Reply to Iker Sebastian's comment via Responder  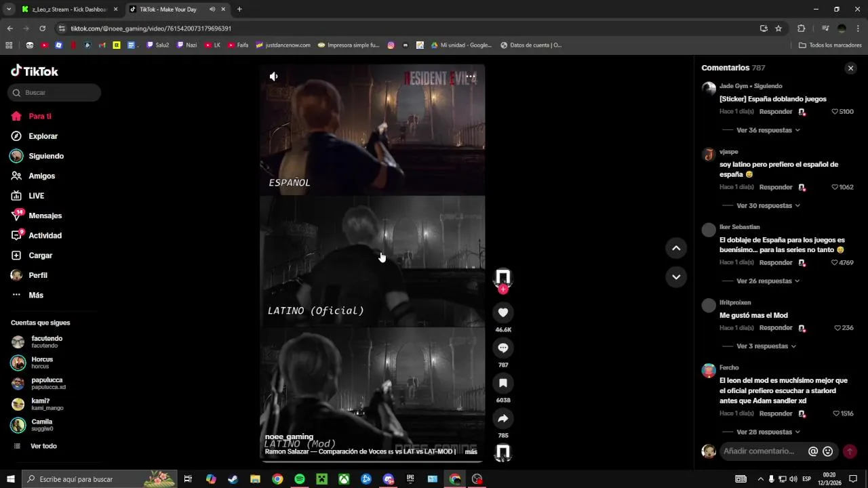(x=776, y=262)
